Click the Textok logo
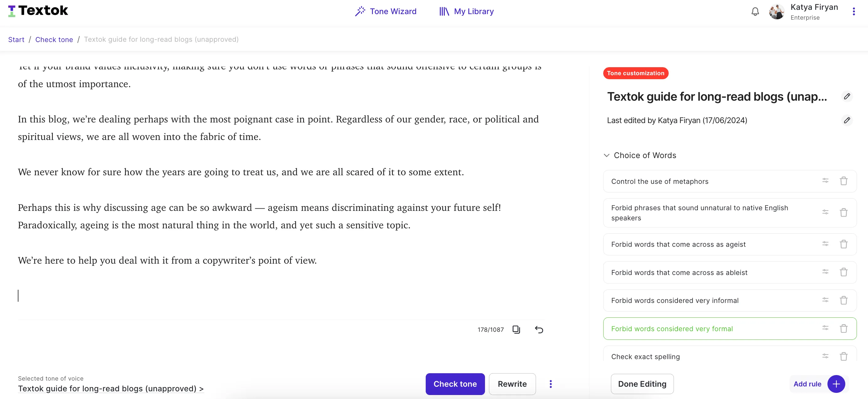 click(38, 11)
